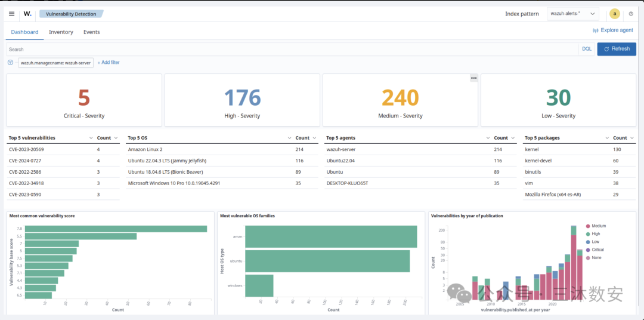Open the Index pattern dropdown
The height and width of the screenshot is (320, 644).
573,14
